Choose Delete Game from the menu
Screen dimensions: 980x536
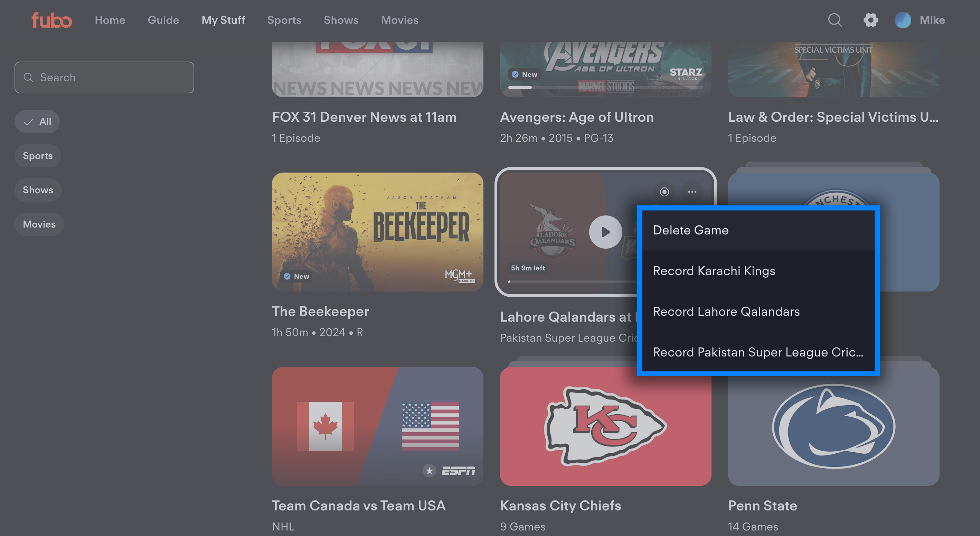(758, 230)
